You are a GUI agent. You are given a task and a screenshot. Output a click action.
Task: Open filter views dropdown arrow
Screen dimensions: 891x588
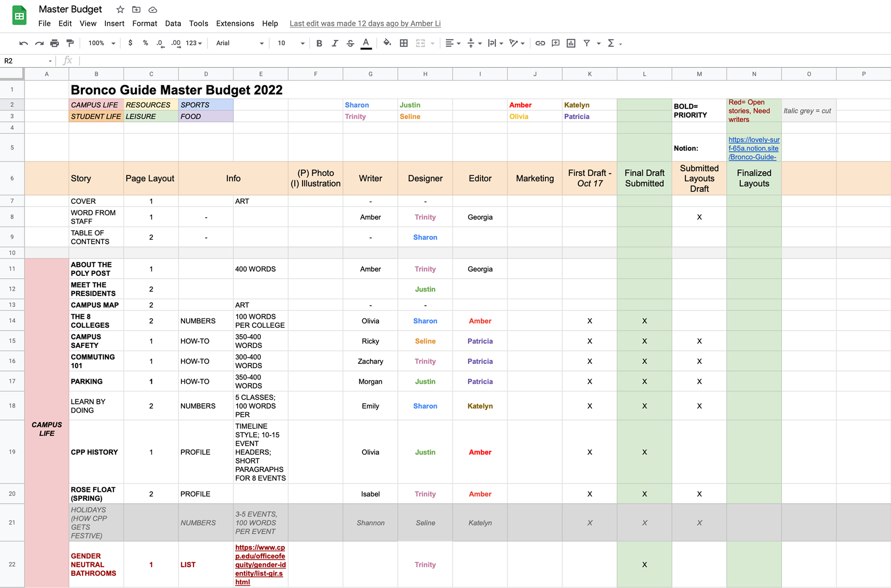coord(599,43)
